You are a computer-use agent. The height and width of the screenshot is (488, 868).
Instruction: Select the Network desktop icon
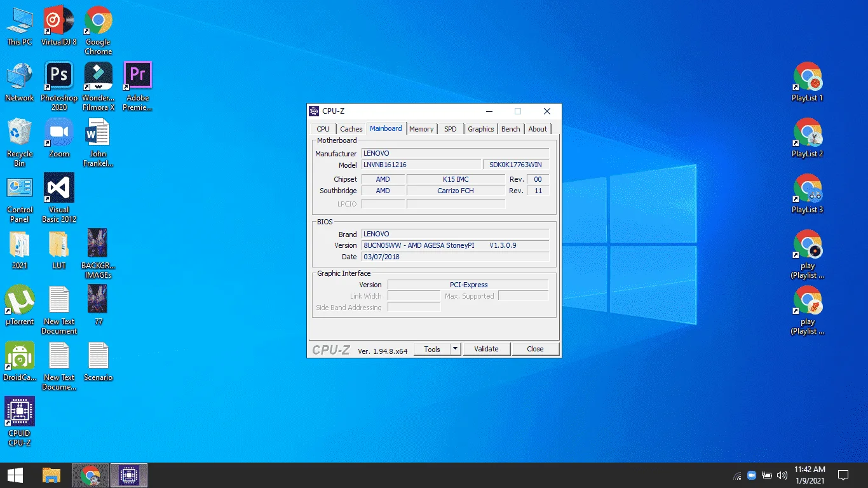(20, 83)
